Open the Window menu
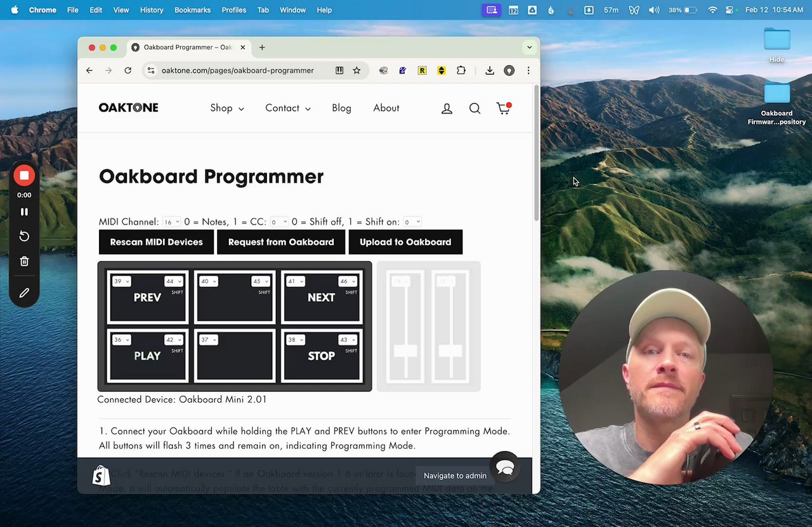812x527 pixels. (292, 10)
